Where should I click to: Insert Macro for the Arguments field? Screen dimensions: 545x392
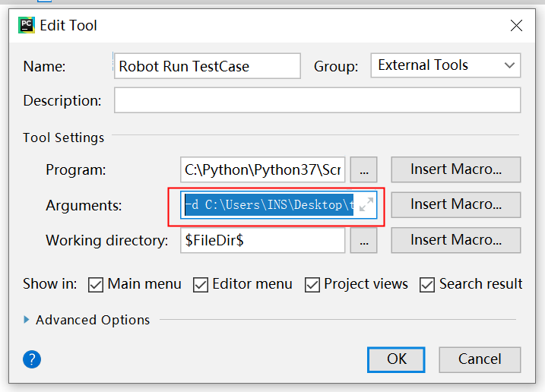456,204
